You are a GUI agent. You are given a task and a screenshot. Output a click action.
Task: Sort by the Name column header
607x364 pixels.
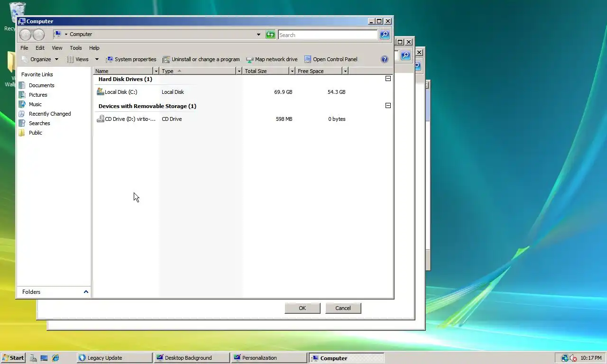coord(123,71)
